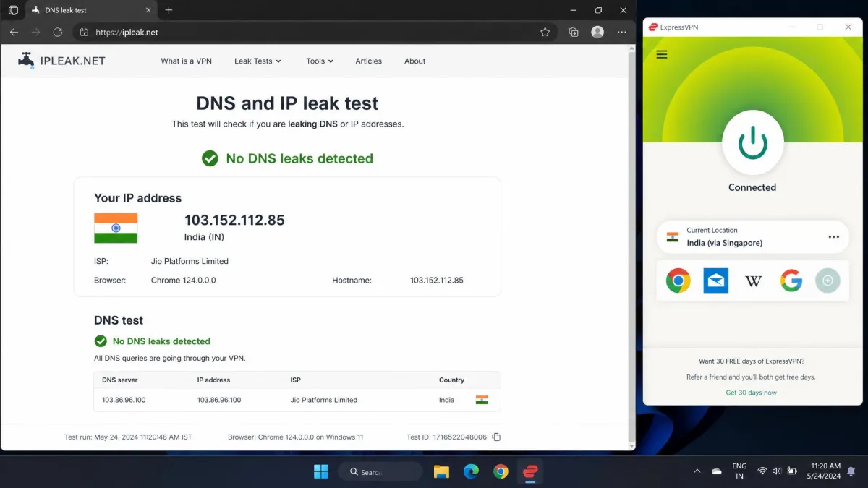Click DNS server cell 103.86.96.100

(124, 400)
